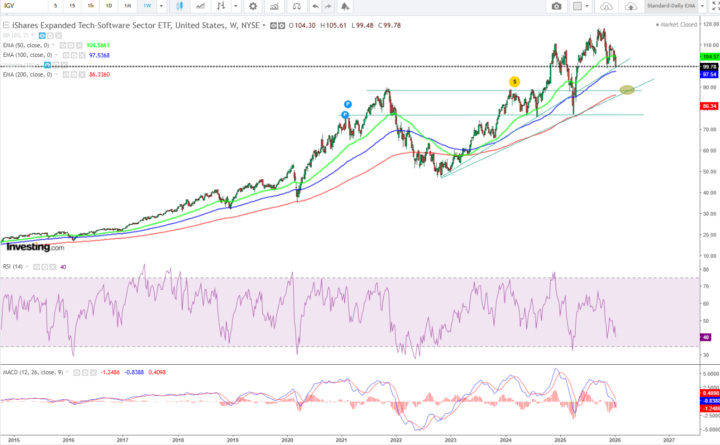Click the iShares Expanded Tech-Software Sector ETF title
The width and height of the screenshot is (720, 445).
coord(136,26)
